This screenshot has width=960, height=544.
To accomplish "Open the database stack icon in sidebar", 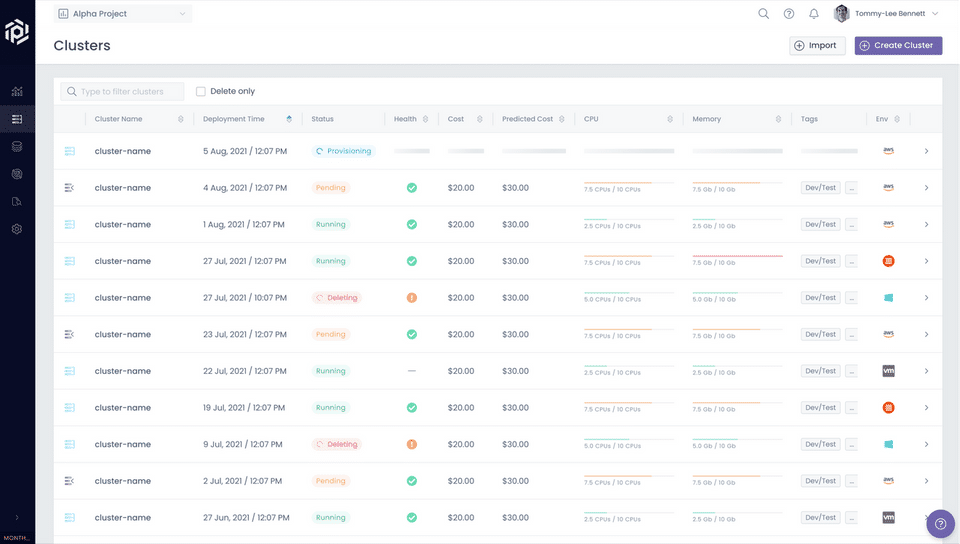I will click(17, 146).
